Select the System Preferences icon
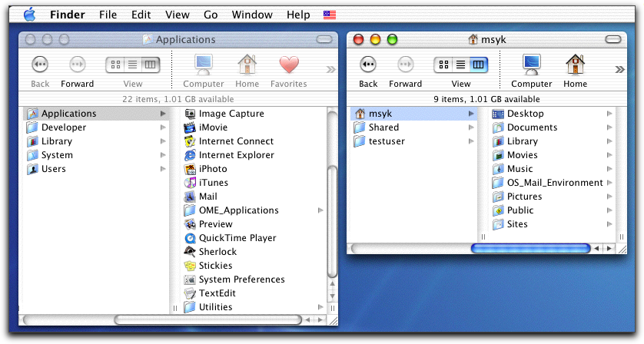 click(x=191, y=279)
